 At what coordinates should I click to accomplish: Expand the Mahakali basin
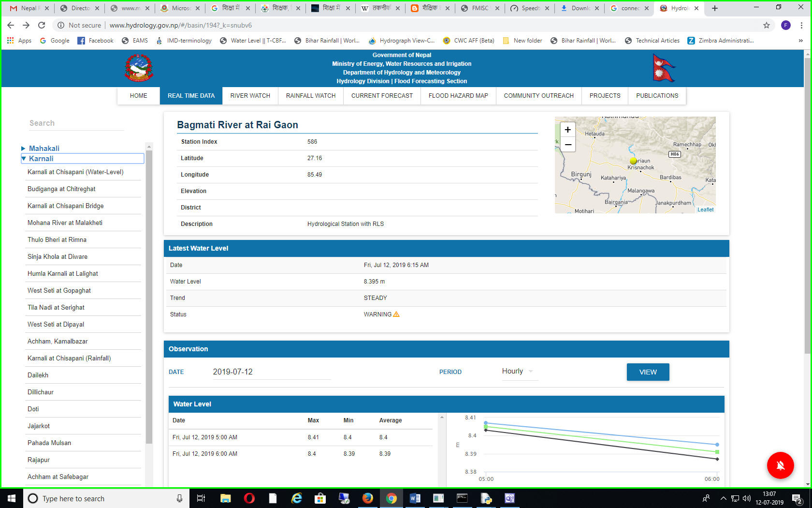click(23, 149)
